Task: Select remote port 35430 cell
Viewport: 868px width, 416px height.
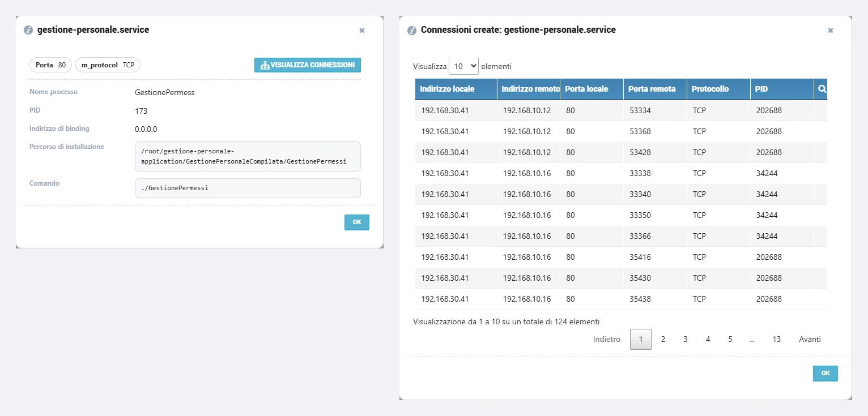Action: coord(656,278)
